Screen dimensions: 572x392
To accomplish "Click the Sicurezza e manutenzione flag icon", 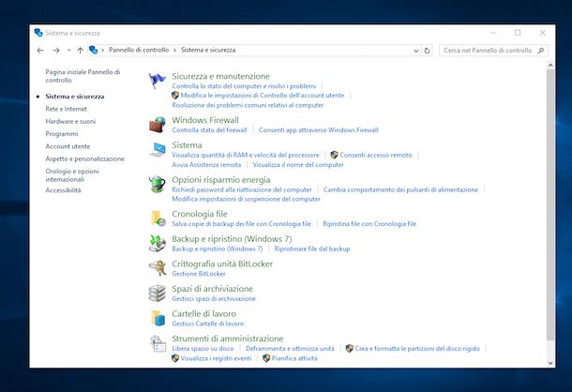I will (x=157, y=81).
